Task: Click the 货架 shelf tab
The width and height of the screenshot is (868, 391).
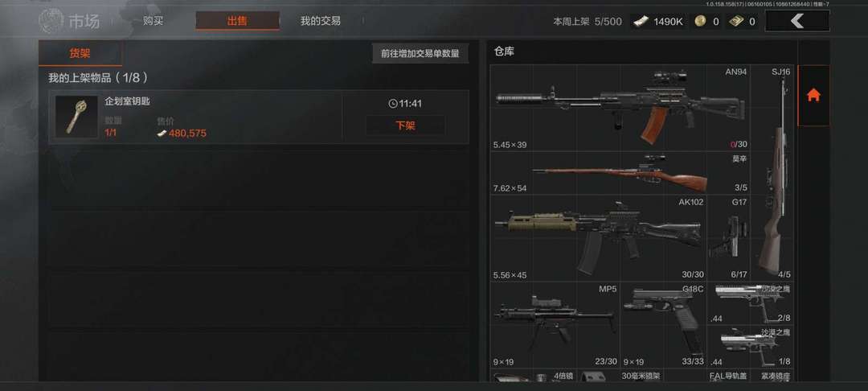Action: click(80, 54)
